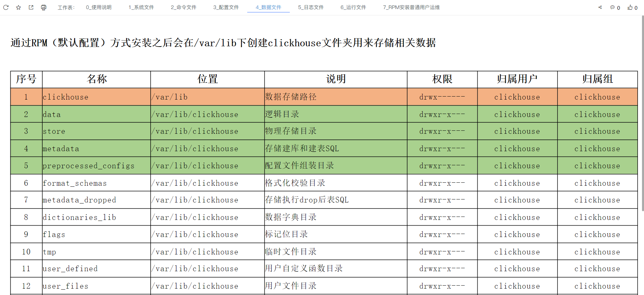Select the 存储执行drop后表SQL cell

[336, 200]
